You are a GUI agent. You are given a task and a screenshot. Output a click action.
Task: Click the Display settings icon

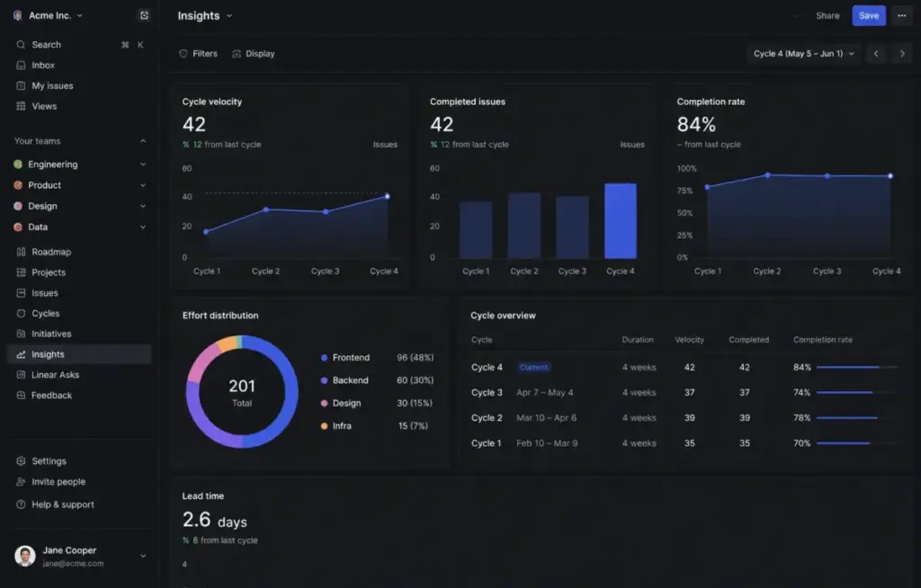tap(237, 53)
